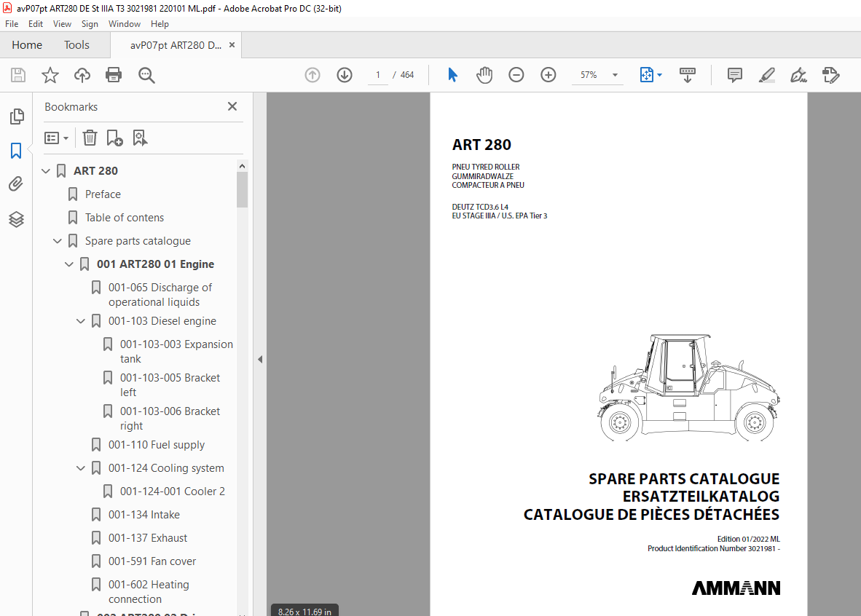Open the Help menu
Image resolution: width=861 pixels, height=616 pixels.
tap(160, 24)
